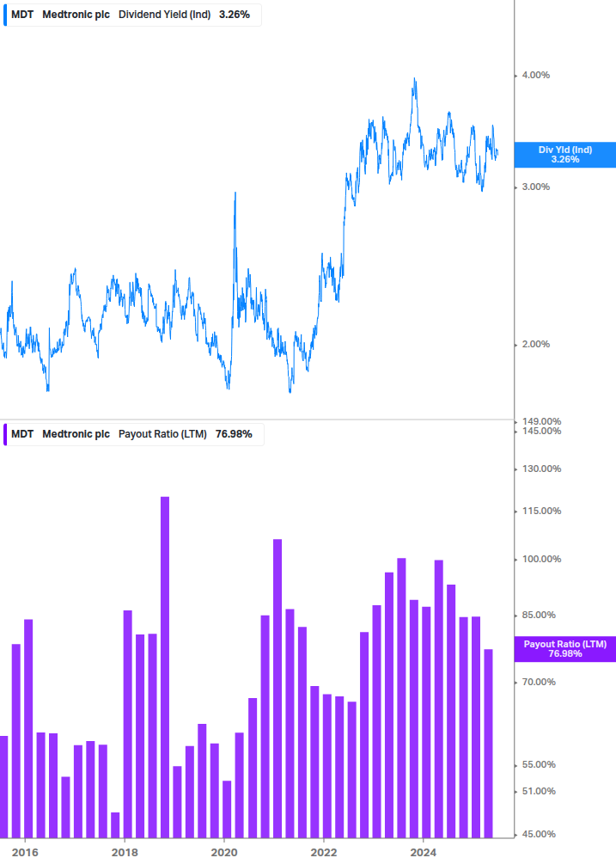Click the 'Dividend Yield (Ind)' legend label

point(165,15)
